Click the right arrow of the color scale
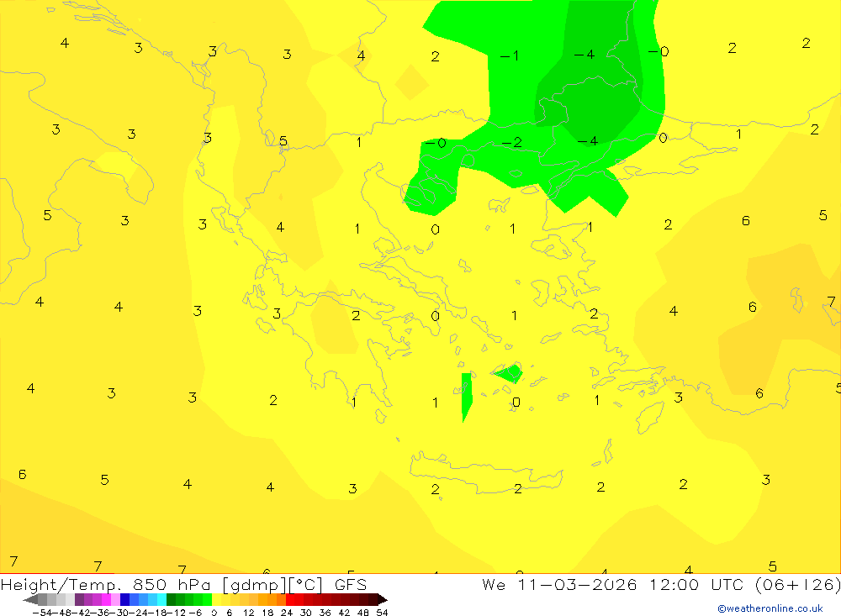 [x=383, y=600]
